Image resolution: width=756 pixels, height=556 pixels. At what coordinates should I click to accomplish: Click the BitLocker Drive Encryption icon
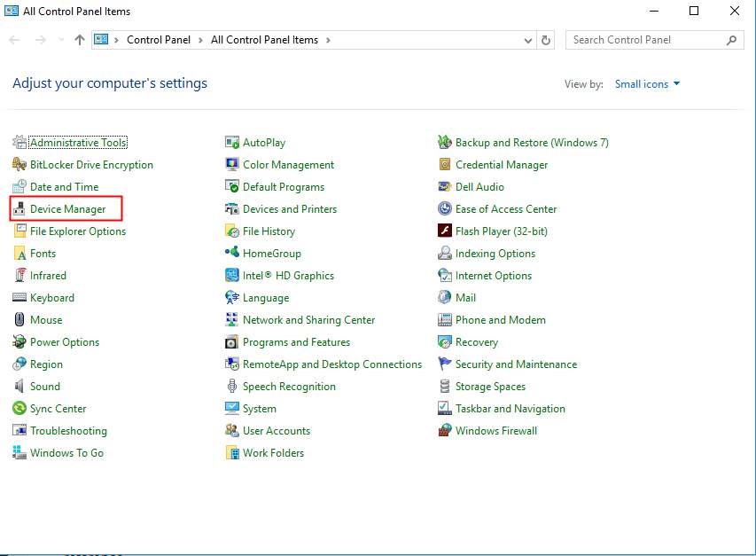click(x=19, y=165)
